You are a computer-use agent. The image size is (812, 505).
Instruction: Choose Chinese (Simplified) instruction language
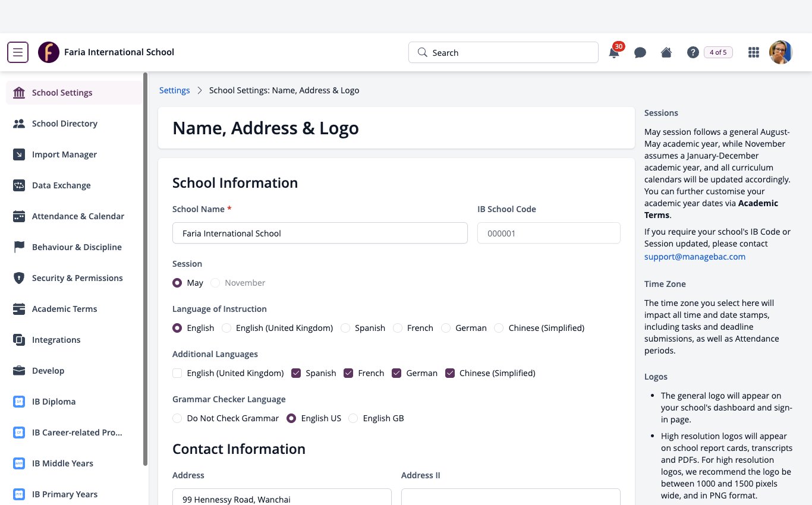(x=499, y=328)
